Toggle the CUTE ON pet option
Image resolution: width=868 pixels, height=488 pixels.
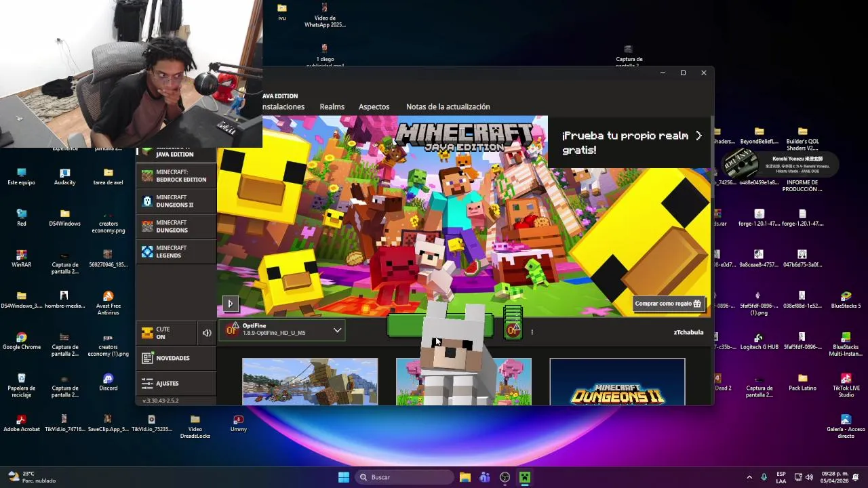[166, 333]
